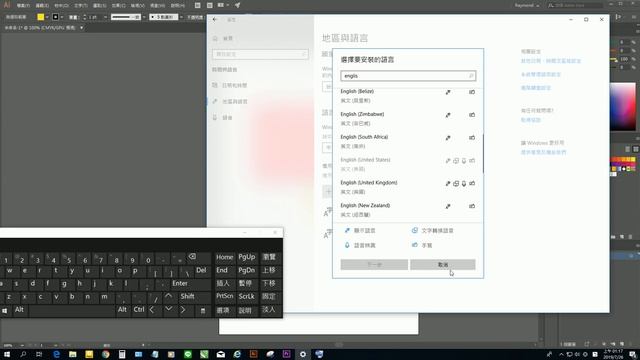The width and height of the screenshot is (640, 360).
Task: Select English (Belize) from the list
Action: [x=408, y=96]
